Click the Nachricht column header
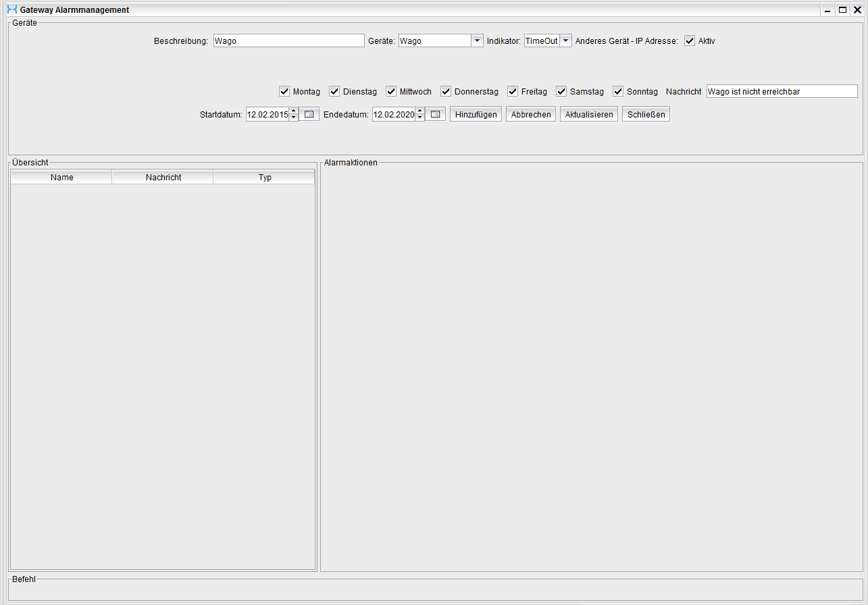The width and height of the screenshot is (868, 605). pos(163,178)
